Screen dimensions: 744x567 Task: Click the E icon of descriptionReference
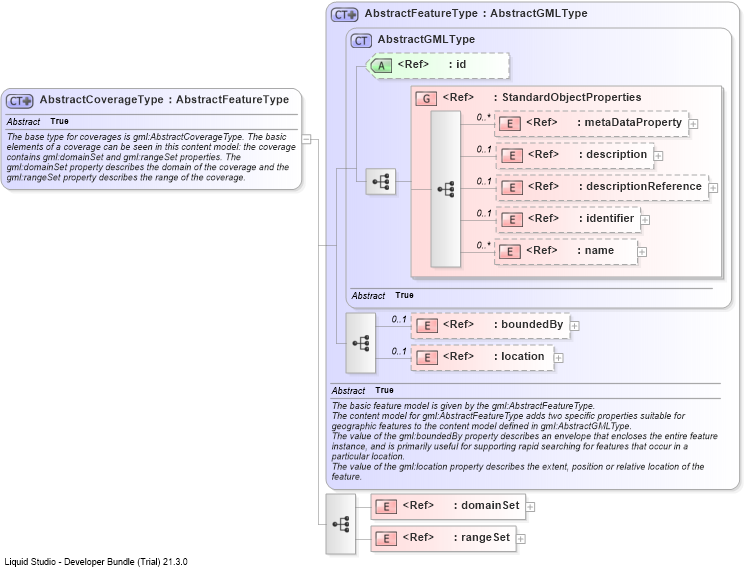coord(512,187)
